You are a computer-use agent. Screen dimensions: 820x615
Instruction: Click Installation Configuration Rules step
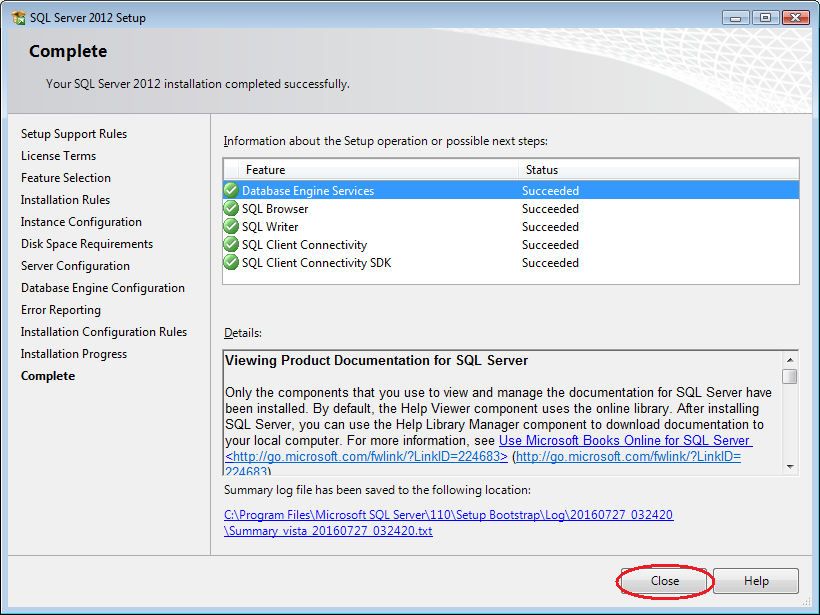(x=104, y=332)
